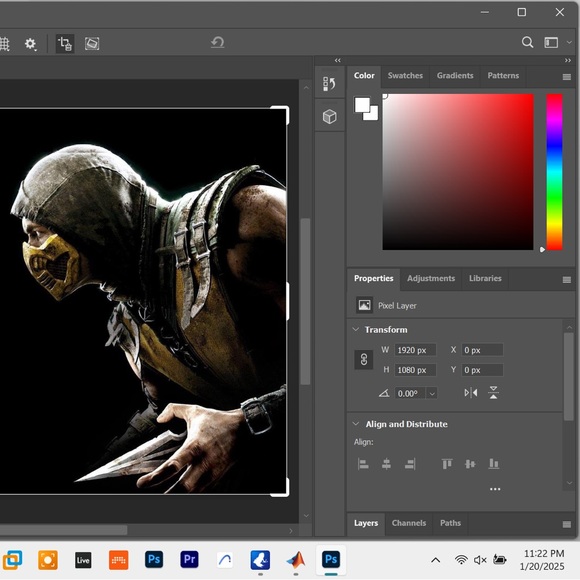The height and width of the screenshot is (580, 580).
Task: Click the canvas vertical scroll-up arrow
Action: (306, 88)
